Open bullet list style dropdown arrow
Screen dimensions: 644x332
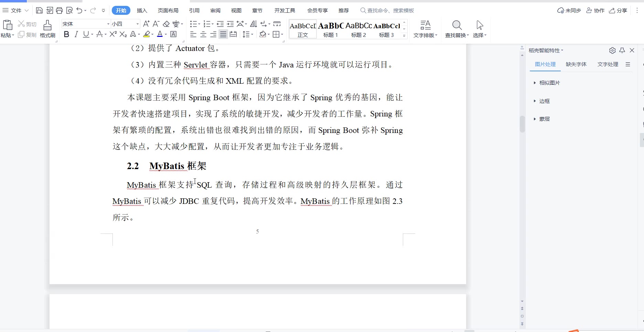[199, 24]
